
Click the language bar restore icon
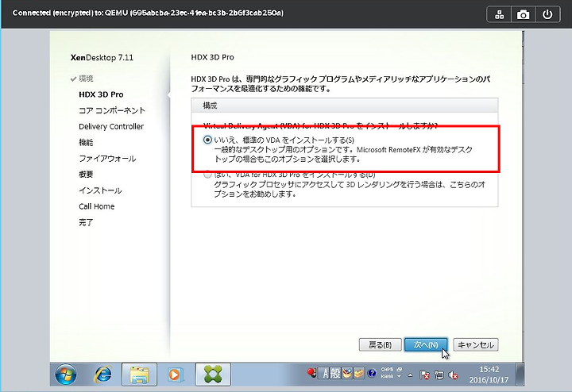click(x=399, y=369)
